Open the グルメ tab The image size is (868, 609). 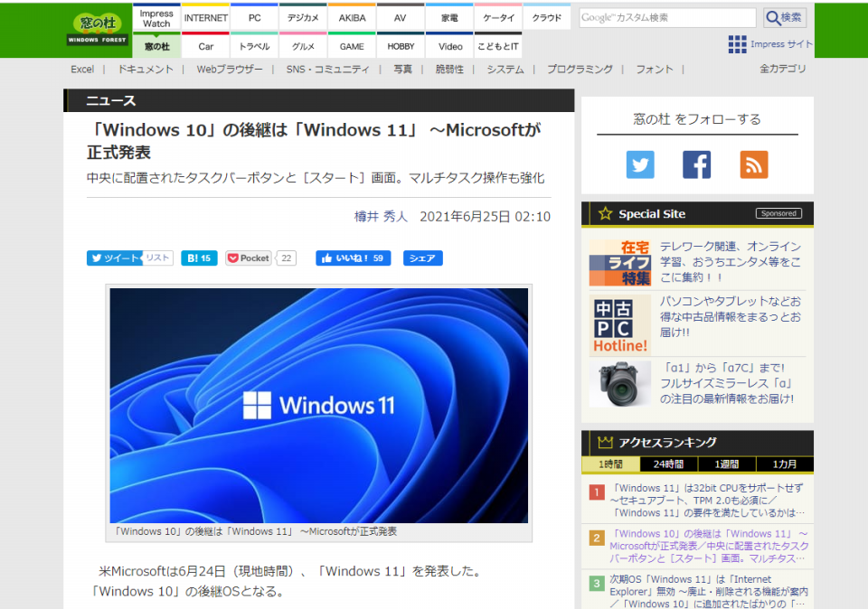303,46
